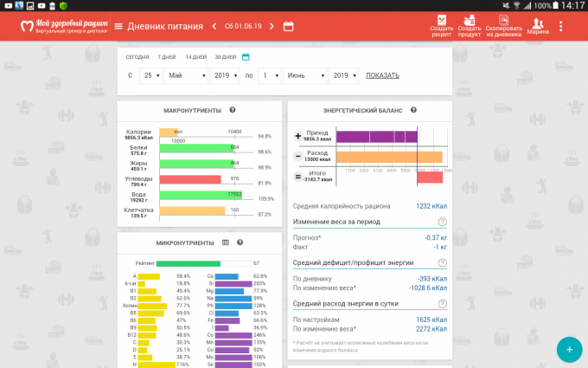Click help icon next to Макронутриенты
588x368 pixels.
233,110
